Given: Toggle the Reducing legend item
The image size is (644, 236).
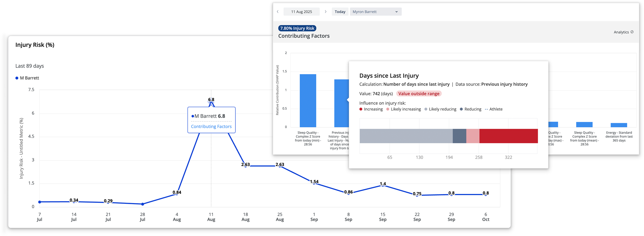Looking at the screenshot, I should 471,109.
